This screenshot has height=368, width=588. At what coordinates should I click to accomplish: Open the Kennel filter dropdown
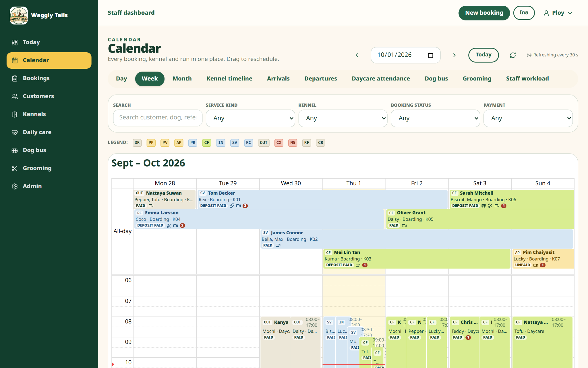coord(343,118)
